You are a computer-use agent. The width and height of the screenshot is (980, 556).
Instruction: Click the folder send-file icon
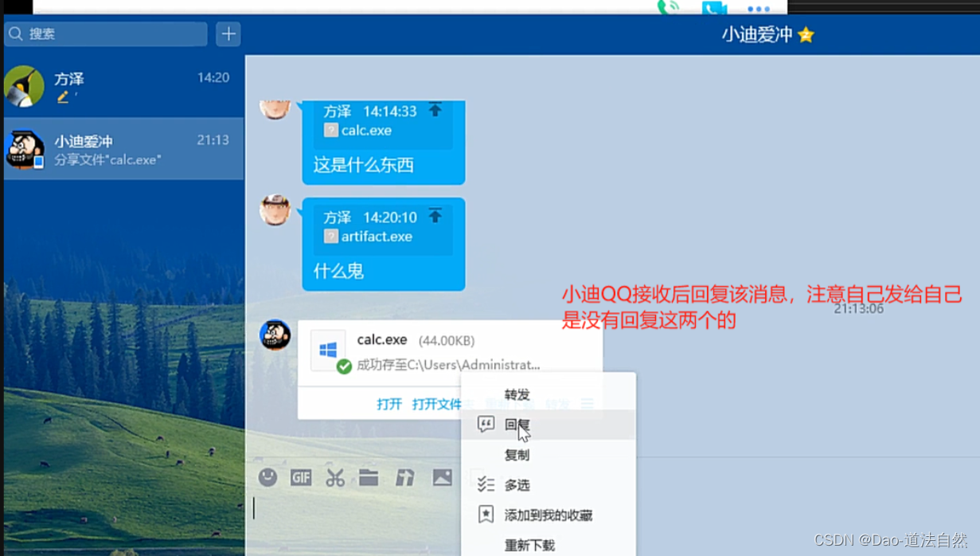(x=369, y=477)
